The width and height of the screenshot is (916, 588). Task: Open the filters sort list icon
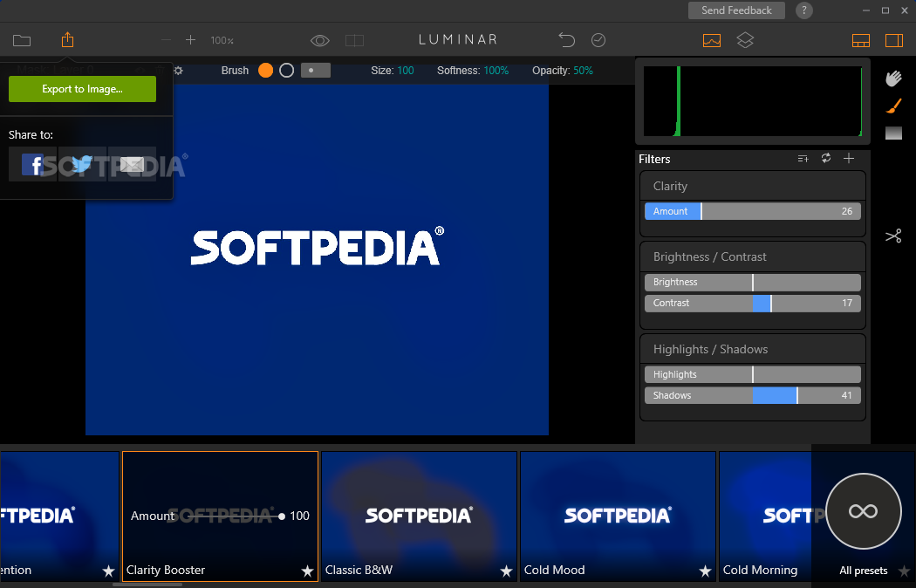803,158
